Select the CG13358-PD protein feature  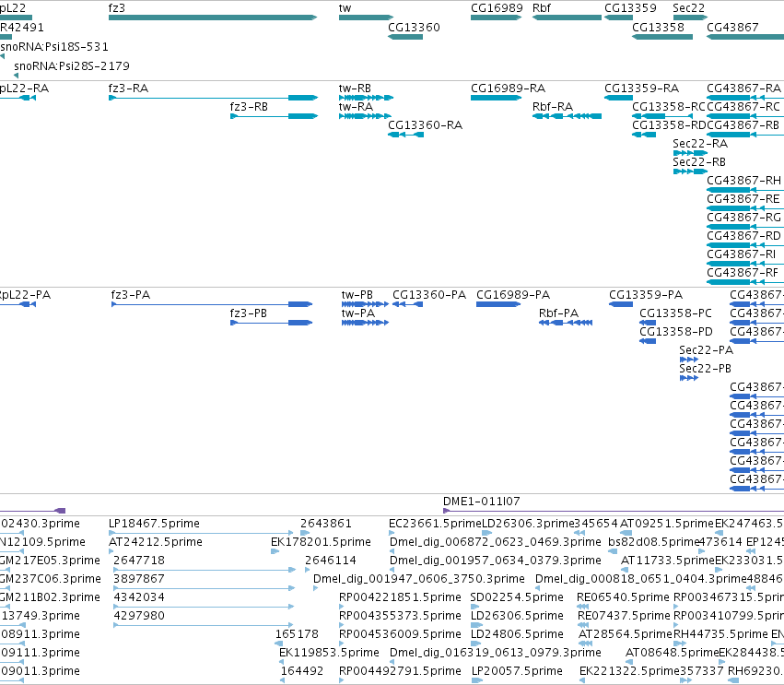pos(648,341)
